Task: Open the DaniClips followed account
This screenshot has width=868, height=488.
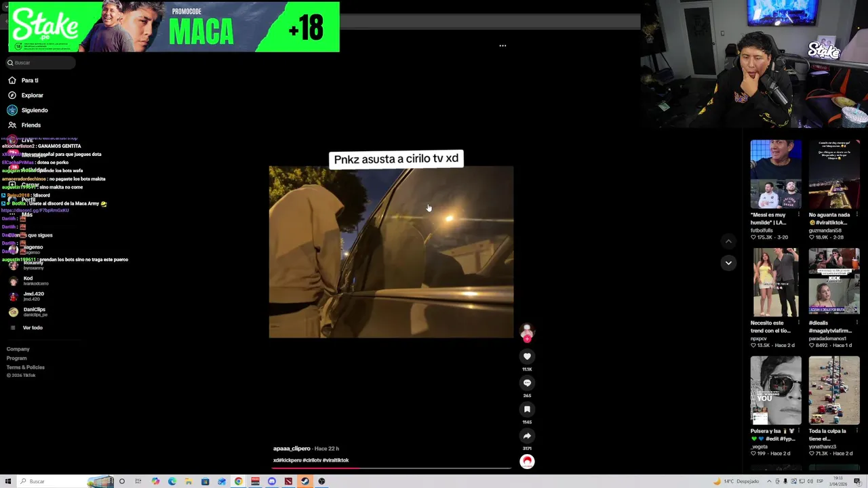Action: coord(27,312)
